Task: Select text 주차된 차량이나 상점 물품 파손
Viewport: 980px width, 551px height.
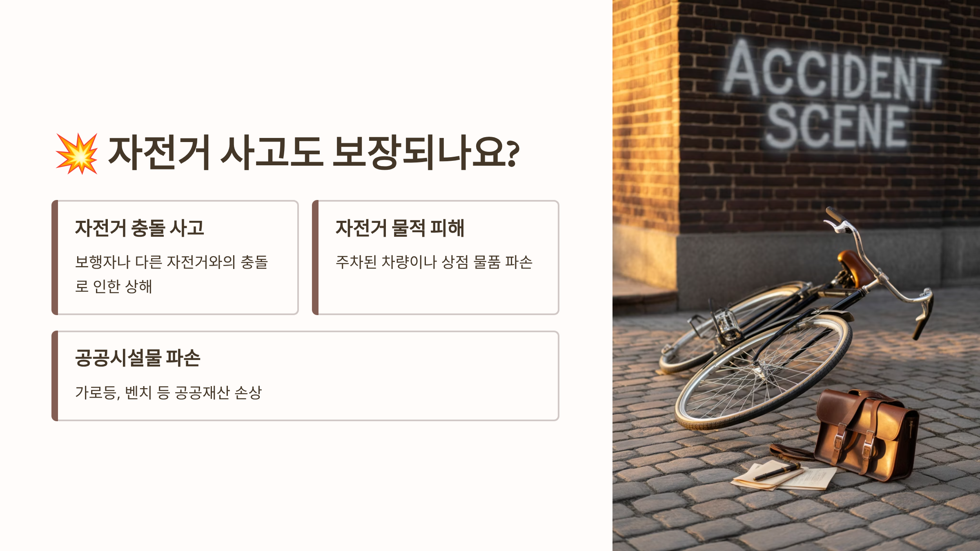Action: pyautogui.click(x=434, y=262)
